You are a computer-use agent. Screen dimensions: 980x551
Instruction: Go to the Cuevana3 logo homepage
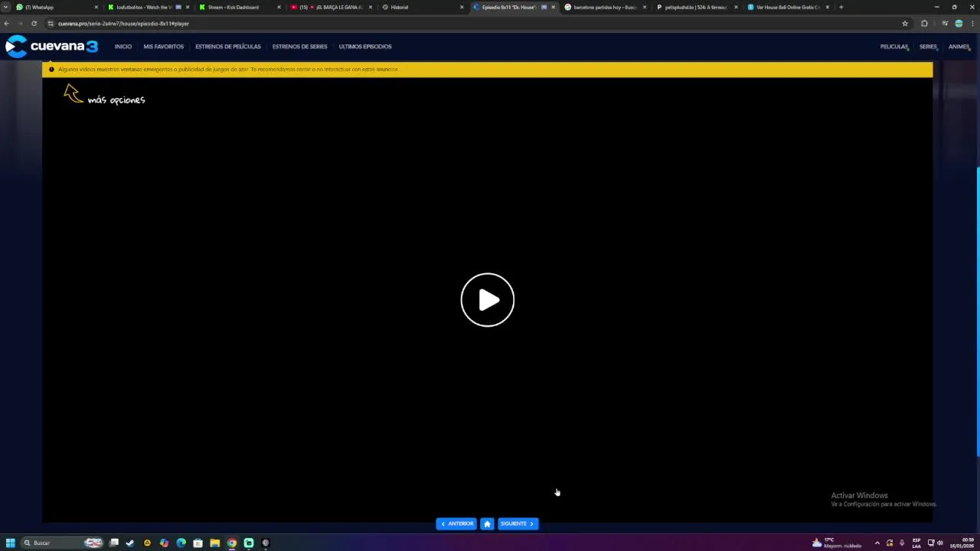51,46
